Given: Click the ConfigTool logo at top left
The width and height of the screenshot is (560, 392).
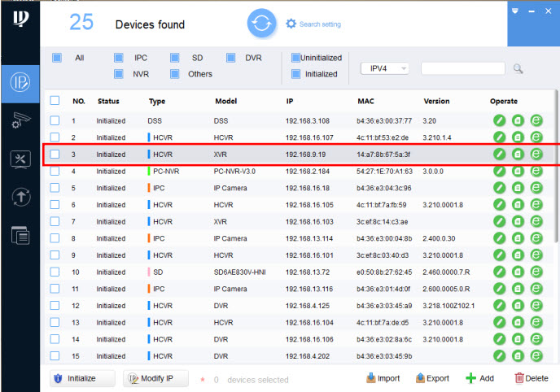Looking at the screenshot, I should coord(20,18).
